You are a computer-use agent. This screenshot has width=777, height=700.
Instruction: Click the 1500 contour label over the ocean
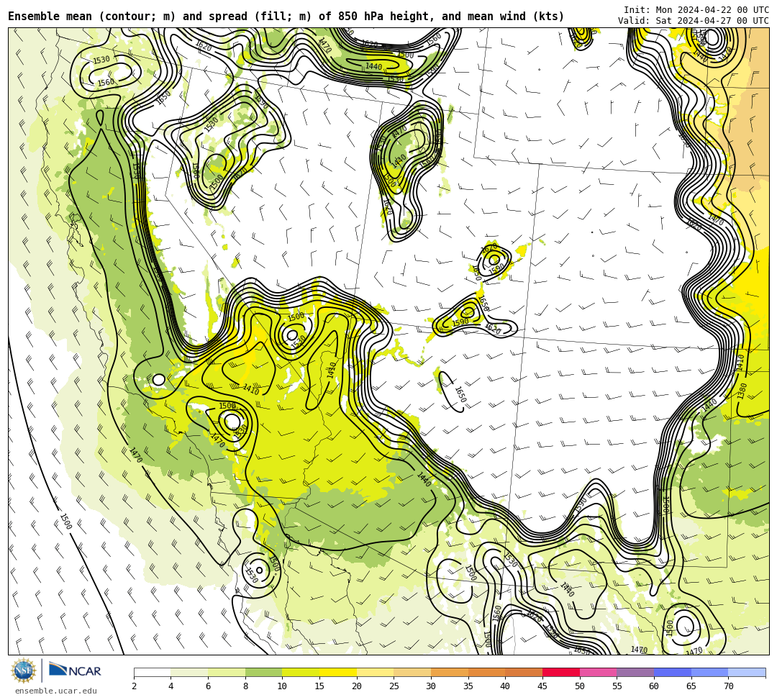tap(65, 522)
